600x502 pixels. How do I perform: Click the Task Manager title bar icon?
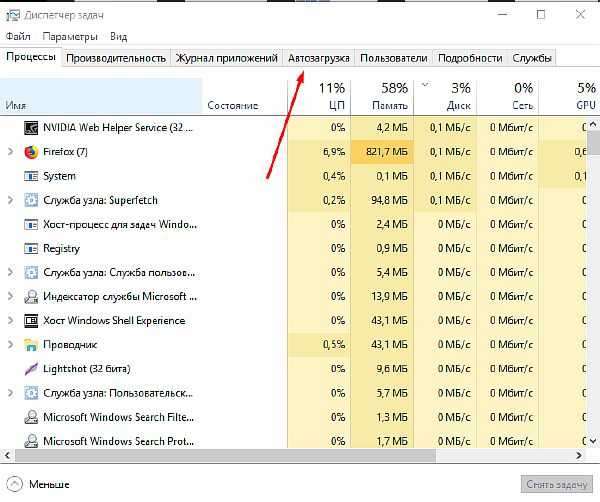(x=12, y=15)
